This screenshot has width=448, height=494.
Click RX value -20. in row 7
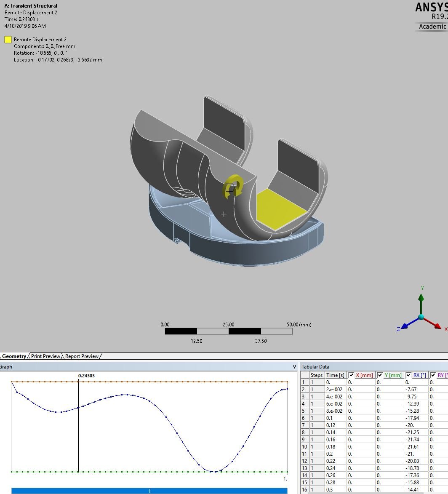click(416, 425)
